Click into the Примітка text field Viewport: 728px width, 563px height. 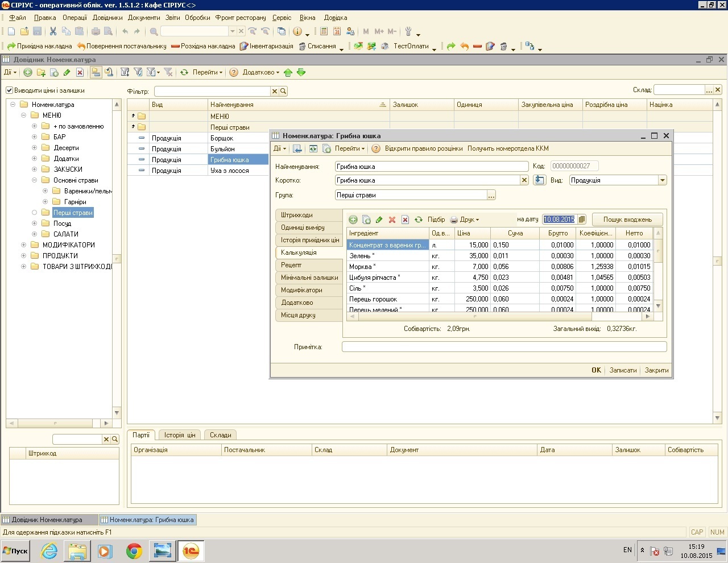tap(504, 347)
